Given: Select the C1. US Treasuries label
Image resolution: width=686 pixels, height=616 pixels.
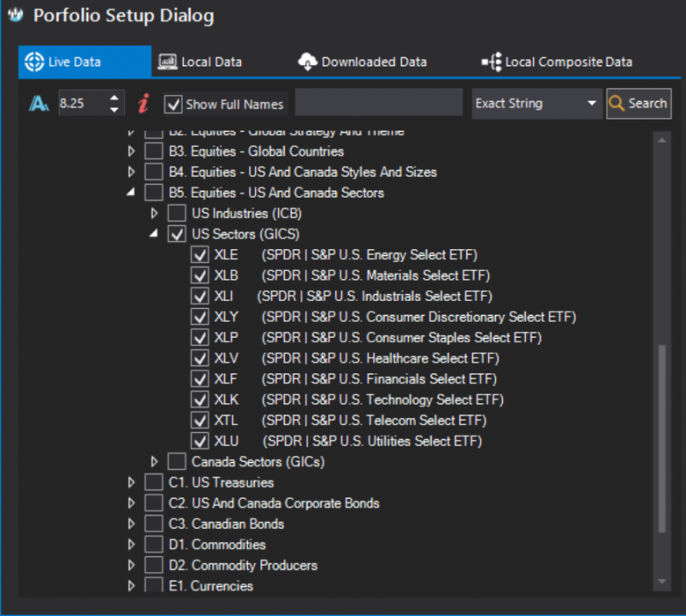Looking at the screenshot, I should click(x=222, y=483).
